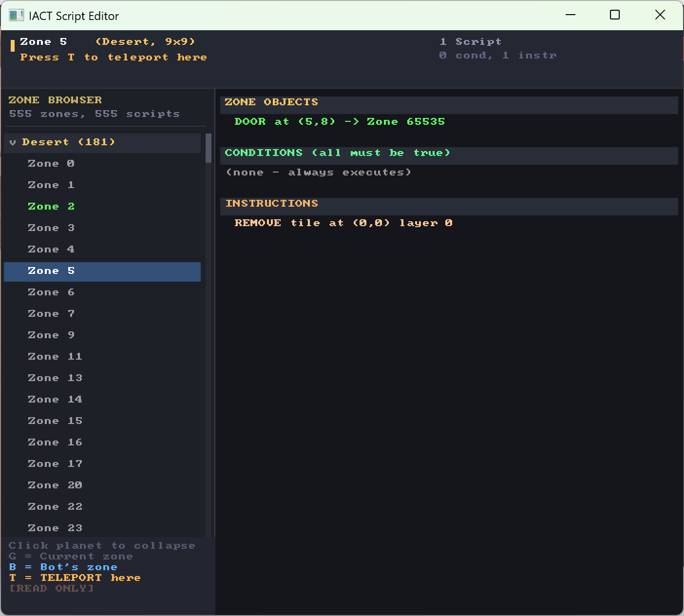This screenshot has width=684, height=616.
Task: Select Zone 22 entry
Action: pyautogui.click(x=102, y=507)
